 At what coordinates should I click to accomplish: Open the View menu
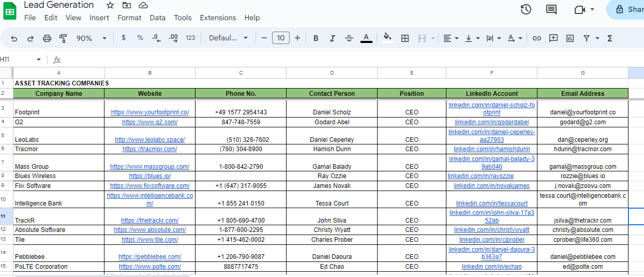pyautogui.click(x=73, y=18)
